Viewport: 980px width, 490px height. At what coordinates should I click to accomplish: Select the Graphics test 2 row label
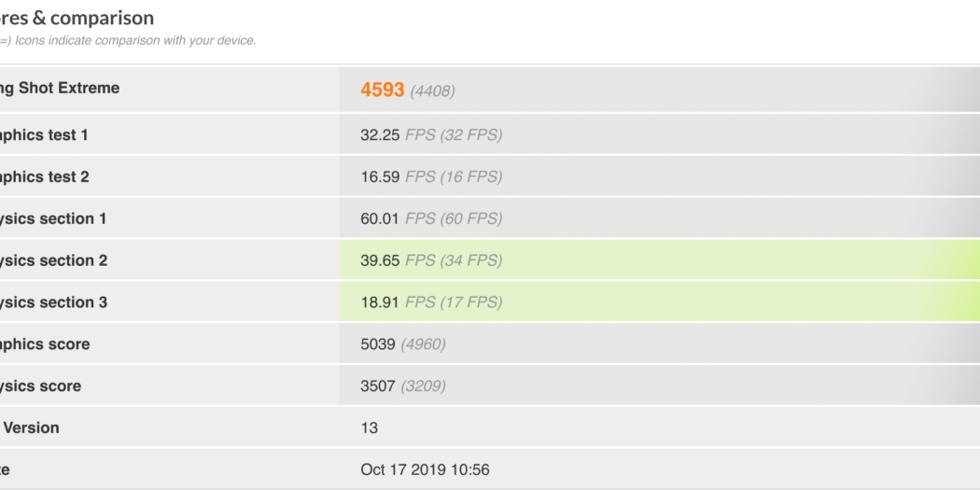click(x=45, y=177)
